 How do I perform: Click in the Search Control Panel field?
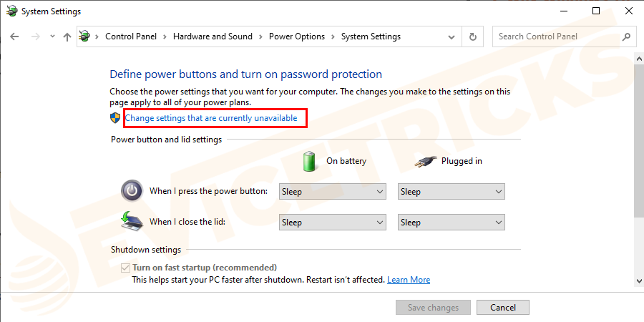click(557, 36)
